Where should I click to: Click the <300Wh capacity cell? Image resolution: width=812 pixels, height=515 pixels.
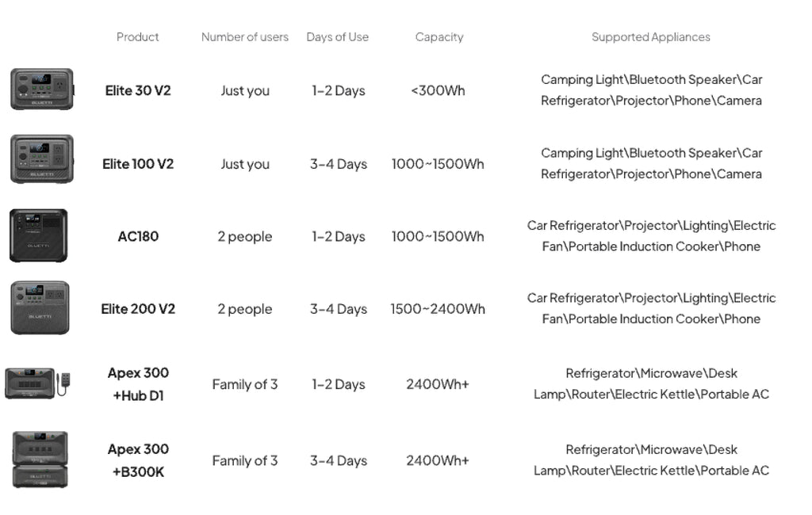tap(438, 90)
